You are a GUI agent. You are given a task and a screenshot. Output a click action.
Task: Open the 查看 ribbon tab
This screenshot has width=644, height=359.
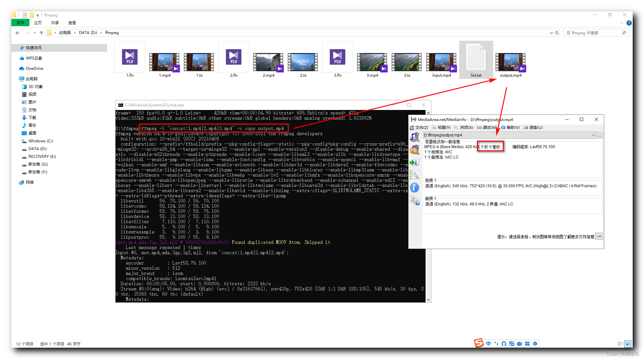[x=72, y=23]
